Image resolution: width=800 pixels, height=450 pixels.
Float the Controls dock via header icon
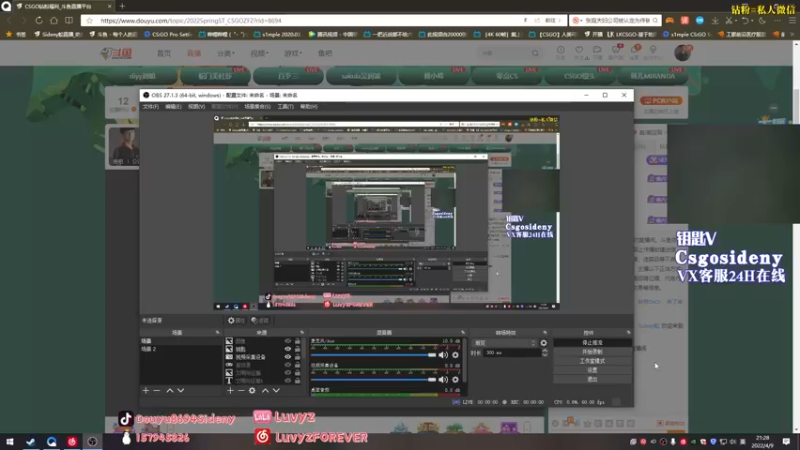pos(629,333)
